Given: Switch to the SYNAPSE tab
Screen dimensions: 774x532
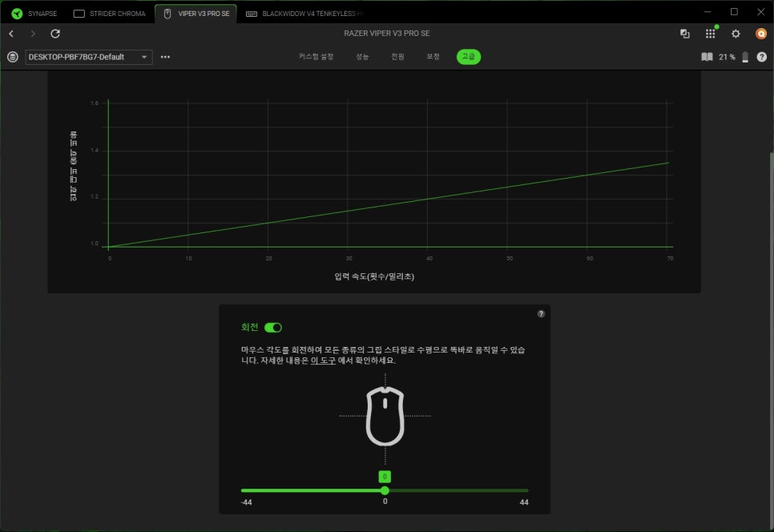Looking at the screenshot, I should click(34, 14).
